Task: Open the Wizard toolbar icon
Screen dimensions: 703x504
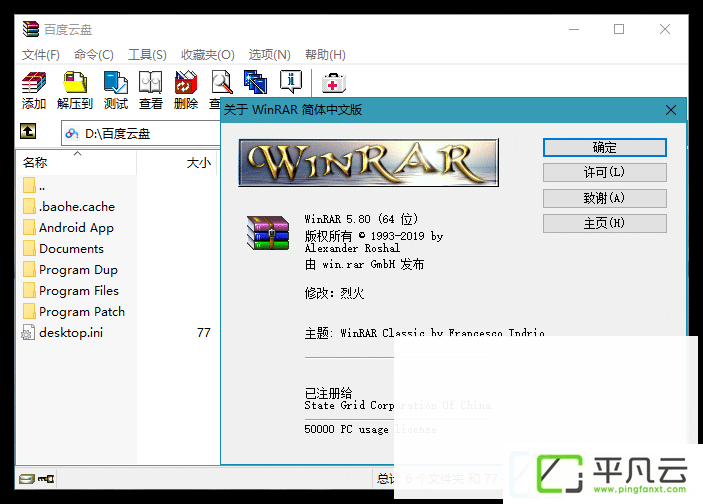Action: click(x=256, y=82)
